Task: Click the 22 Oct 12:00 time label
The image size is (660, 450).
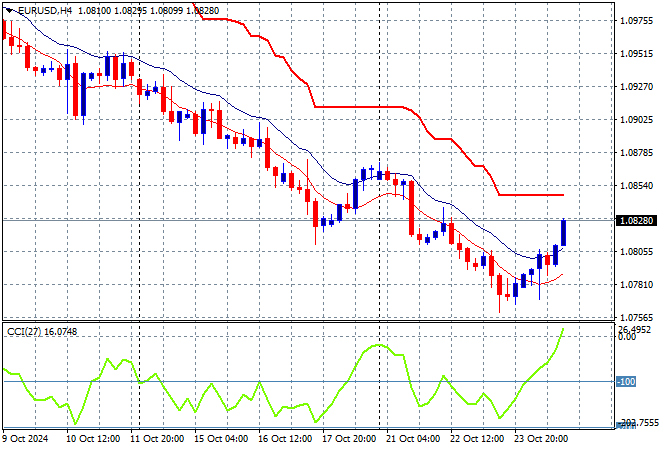Action: click(x=477, y=439)
